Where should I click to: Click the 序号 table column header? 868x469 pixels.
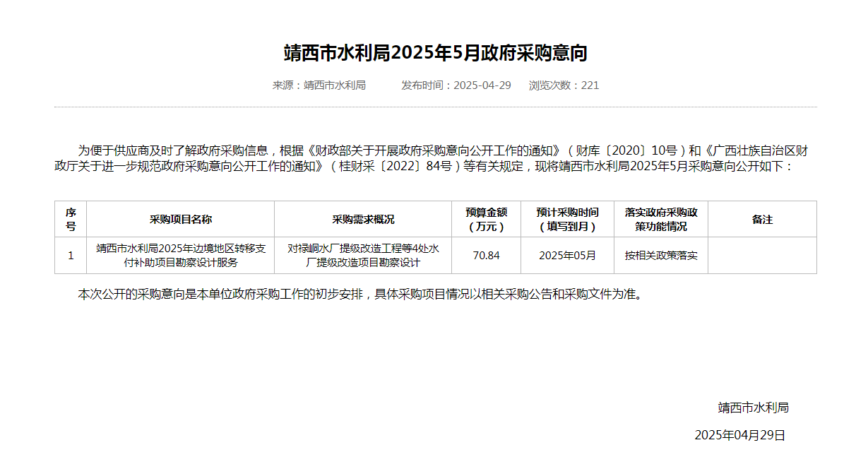71,219
